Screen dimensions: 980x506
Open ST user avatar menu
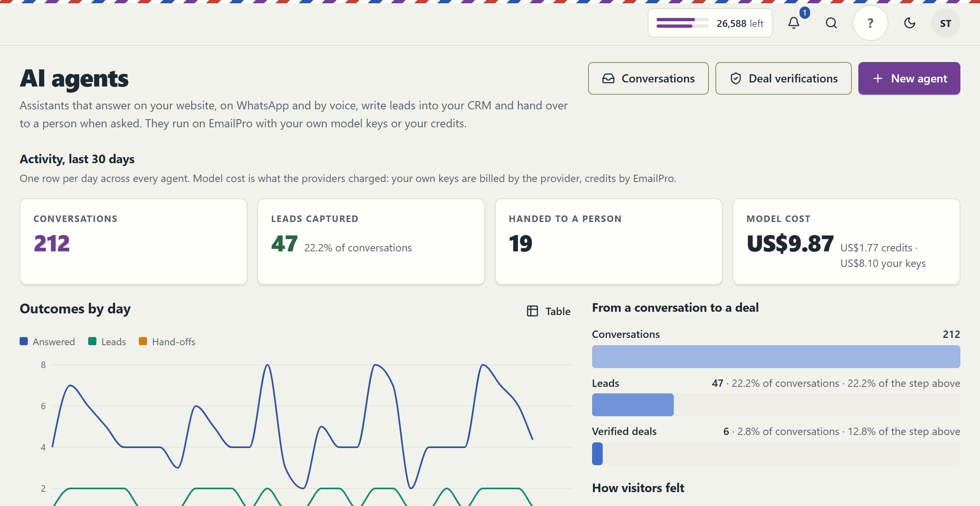[945, 23]
